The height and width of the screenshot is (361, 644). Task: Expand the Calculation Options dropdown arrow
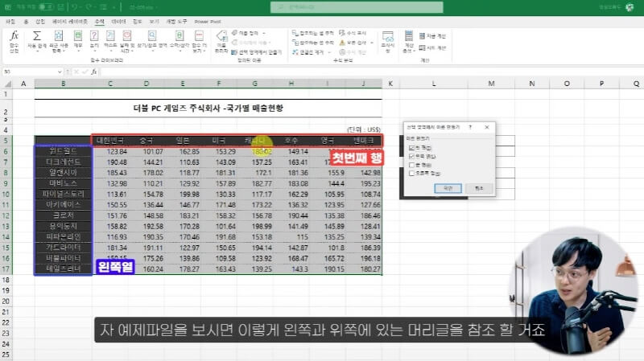point(413,51)
